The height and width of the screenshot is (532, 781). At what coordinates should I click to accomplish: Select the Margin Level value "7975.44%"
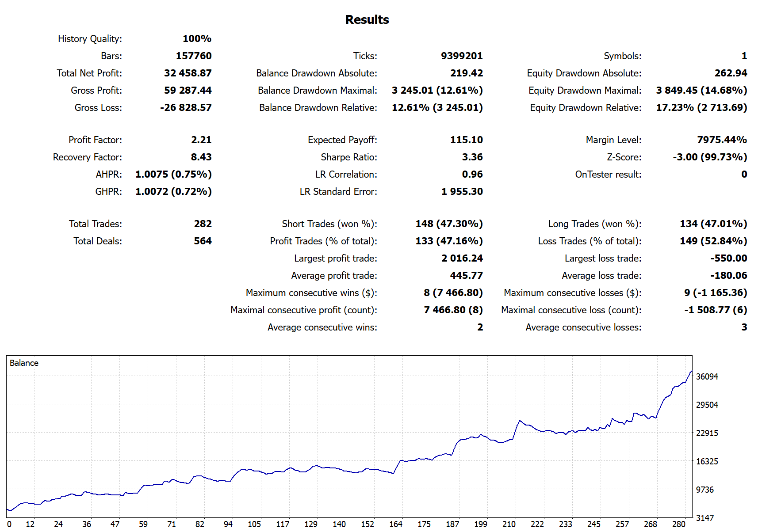pos(722,140)
